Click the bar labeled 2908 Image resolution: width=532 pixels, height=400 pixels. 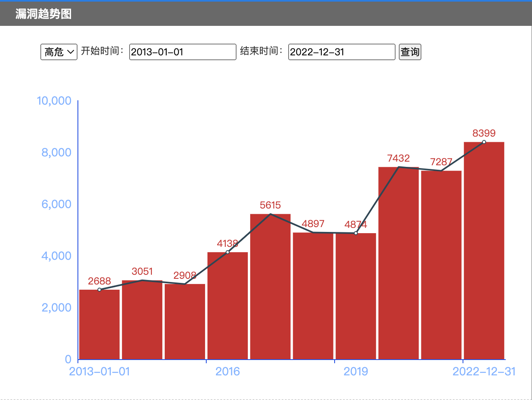(185, 322)
